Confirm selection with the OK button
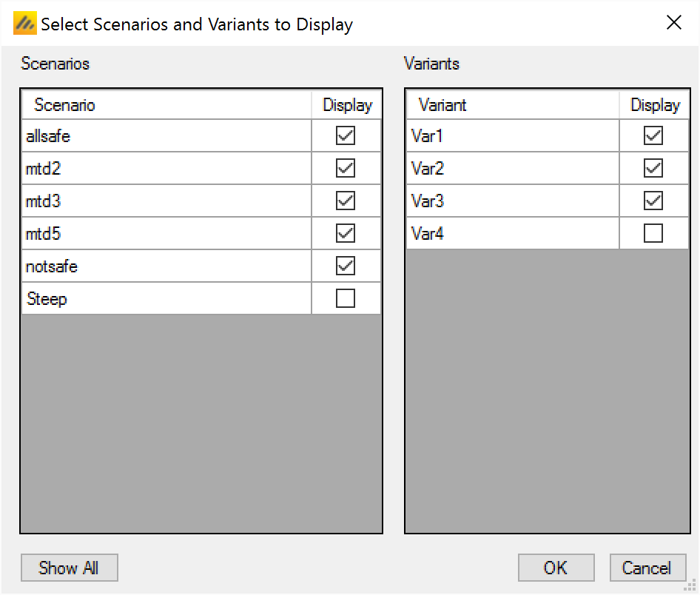Screen dimensions: 700x595 pos(556,568)
